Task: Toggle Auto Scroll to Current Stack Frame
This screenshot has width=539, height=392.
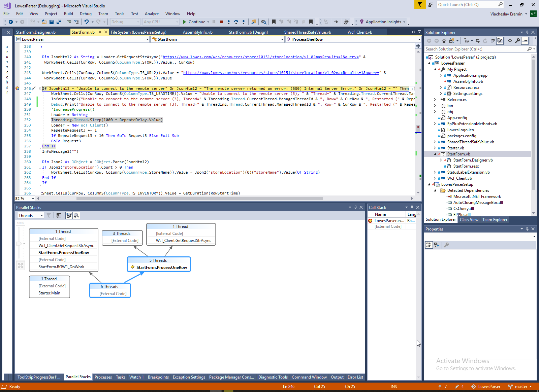Action: tap(69, 215)
